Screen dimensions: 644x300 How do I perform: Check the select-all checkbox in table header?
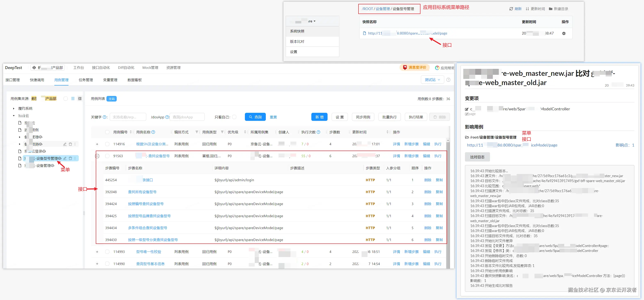(107, 132)
